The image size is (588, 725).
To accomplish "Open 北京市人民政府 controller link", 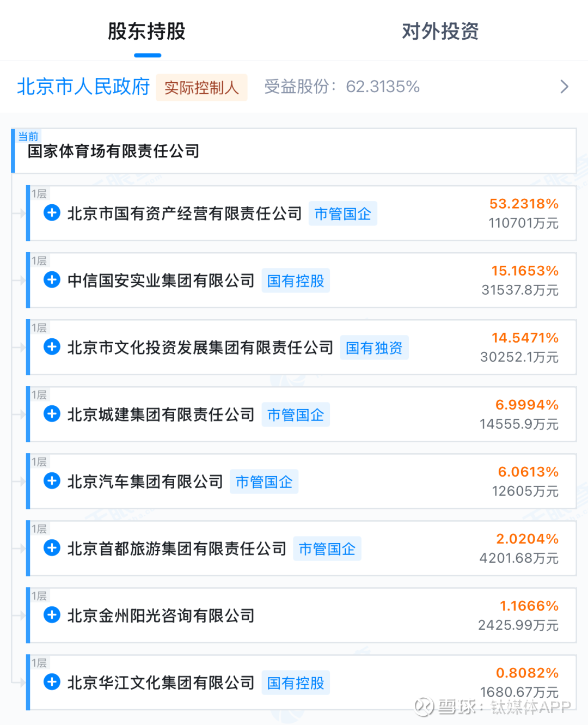I will 83,87.
